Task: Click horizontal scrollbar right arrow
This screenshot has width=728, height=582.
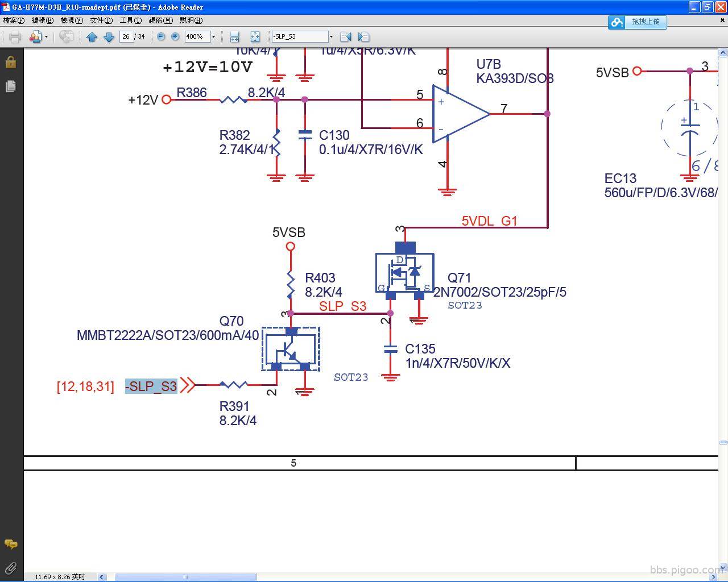Action: [714, 577]
